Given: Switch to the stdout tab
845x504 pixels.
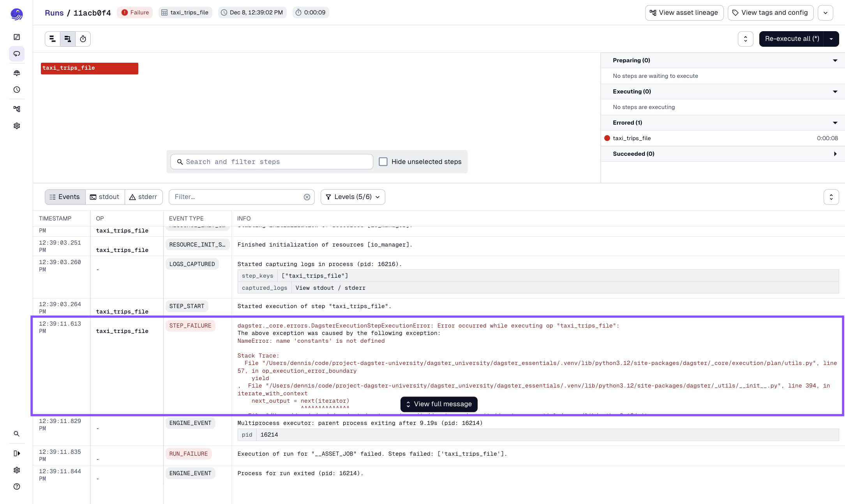Looking at the screenshot, I should click(x=104, y=197).
